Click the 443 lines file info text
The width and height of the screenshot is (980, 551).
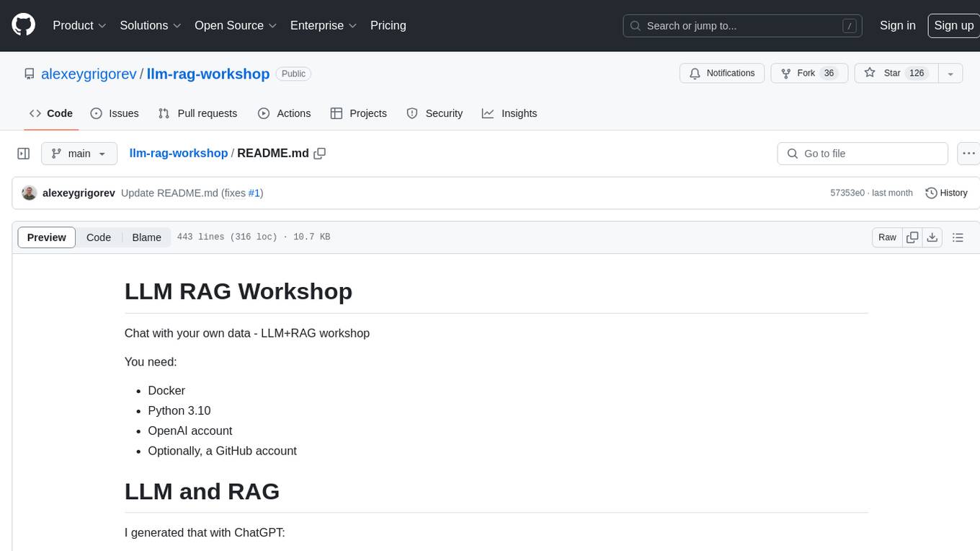(x=254, y=237)
